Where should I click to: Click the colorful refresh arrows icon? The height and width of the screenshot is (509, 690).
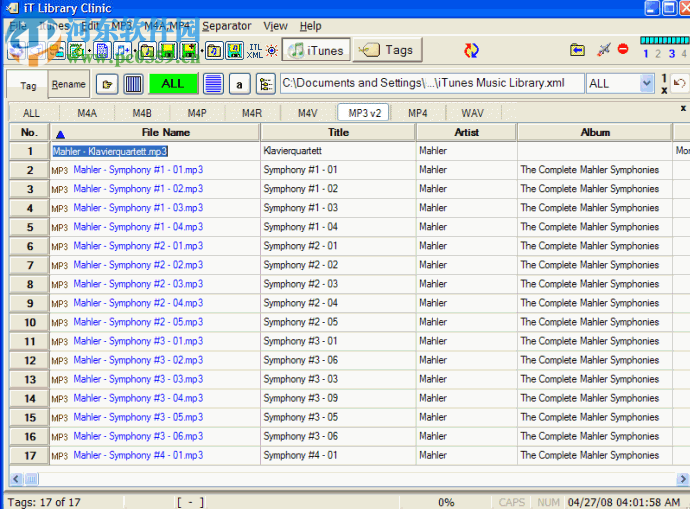472,50
